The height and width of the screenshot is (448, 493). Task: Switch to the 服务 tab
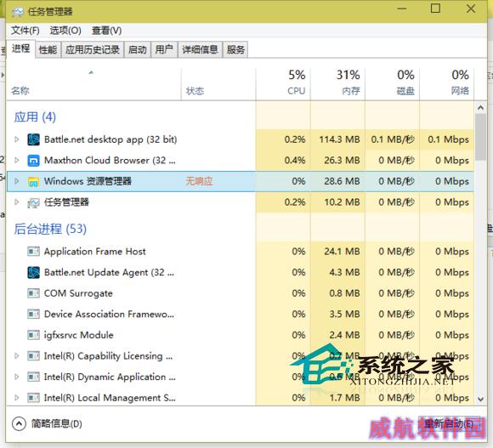pos(235,49)
